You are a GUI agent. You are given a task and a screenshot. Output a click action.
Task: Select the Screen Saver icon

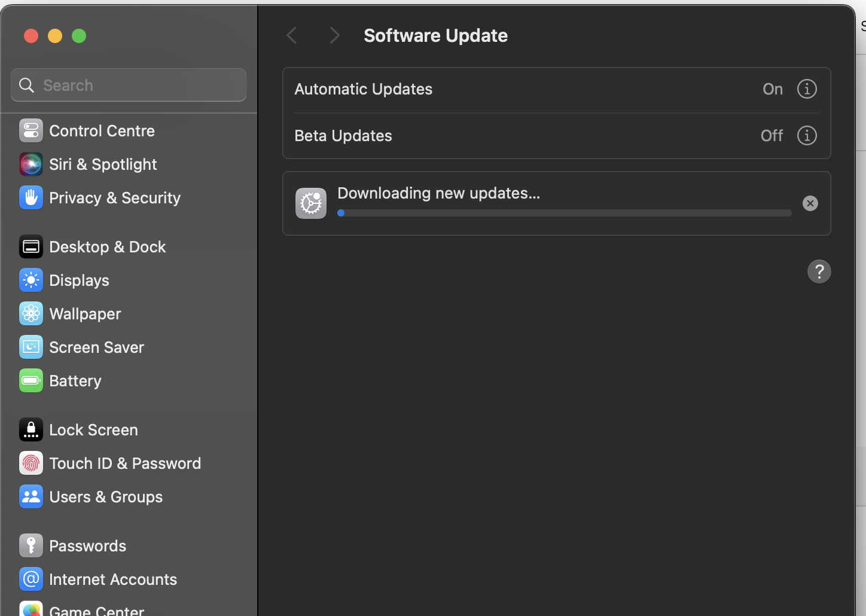coord(31,347)
